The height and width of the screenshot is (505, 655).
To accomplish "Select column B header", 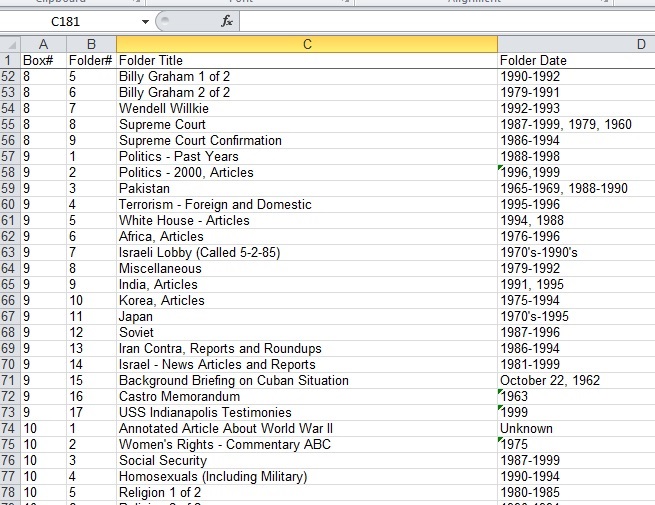I will (91, 44).
